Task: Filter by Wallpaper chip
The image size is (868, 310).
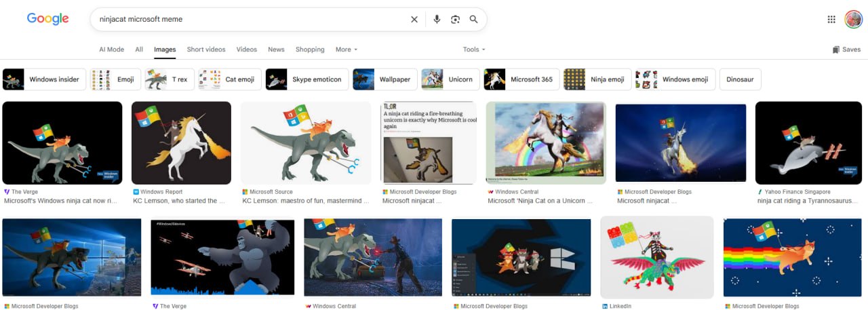Action: point(384,79)
